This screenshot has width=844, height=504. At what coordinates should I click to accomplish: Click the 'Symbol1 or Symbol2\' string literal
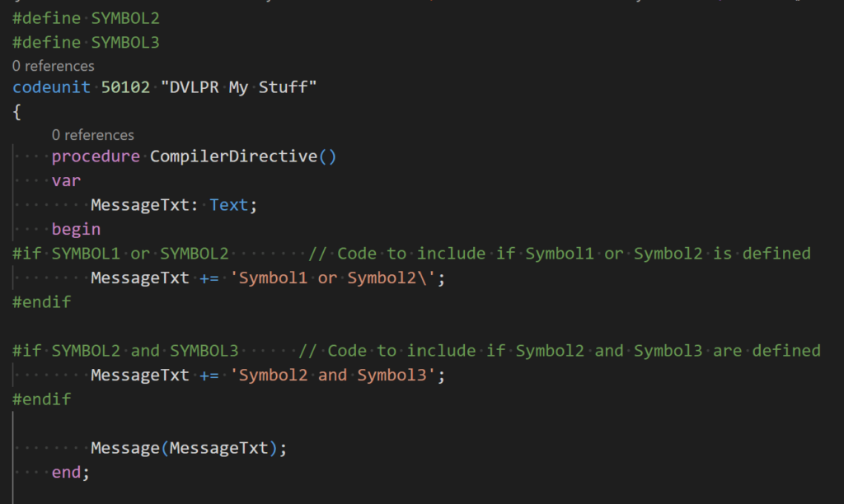(x=338, y=278)
